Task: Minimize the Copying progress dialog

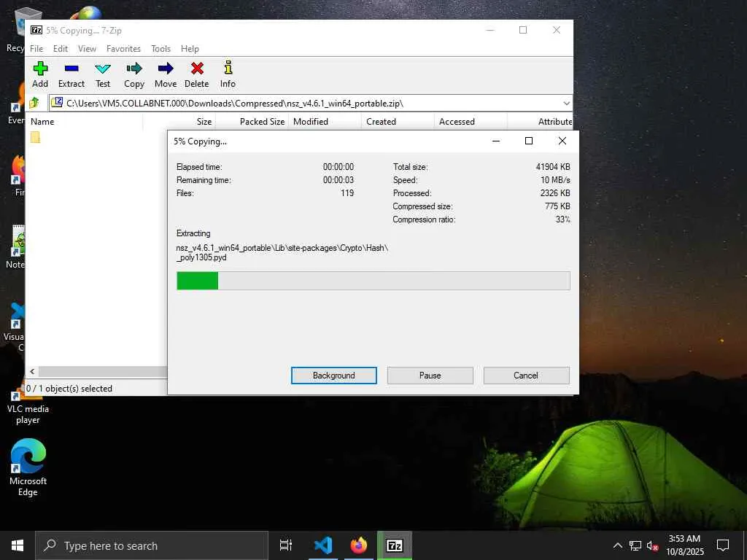Action: coord(496,141)
